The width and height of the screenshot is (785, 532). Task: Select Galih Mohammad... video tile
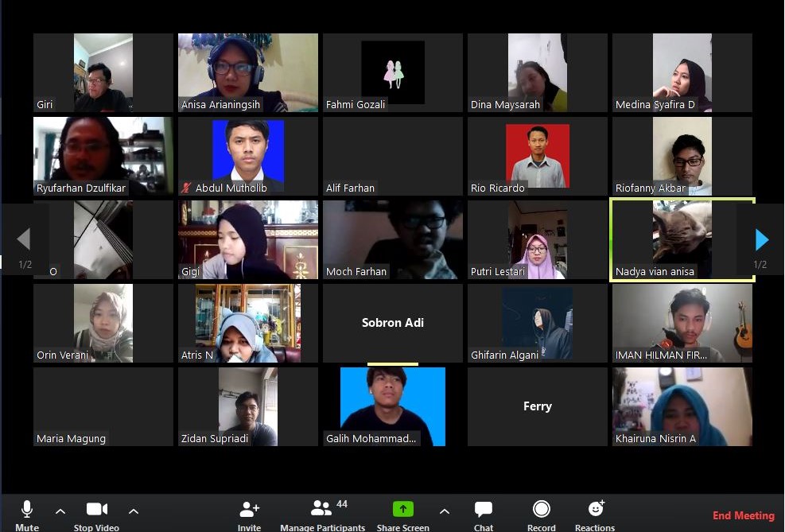point(393,407)
